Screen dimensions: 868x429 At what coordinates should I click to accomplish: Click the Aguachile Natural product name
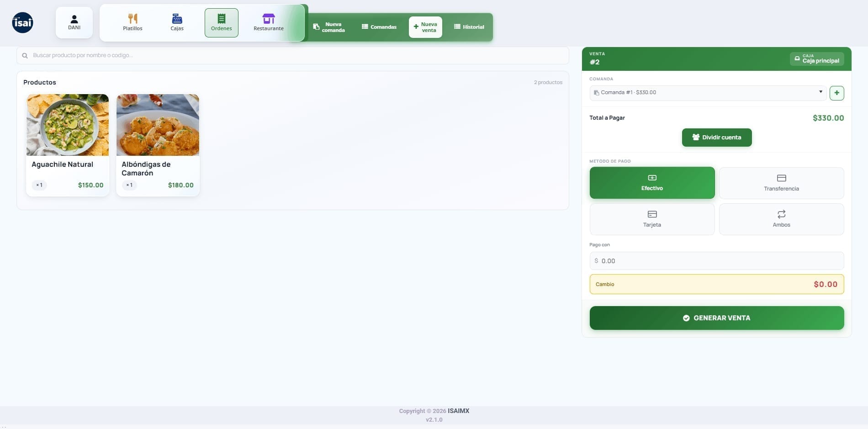[x=62, y=164]
